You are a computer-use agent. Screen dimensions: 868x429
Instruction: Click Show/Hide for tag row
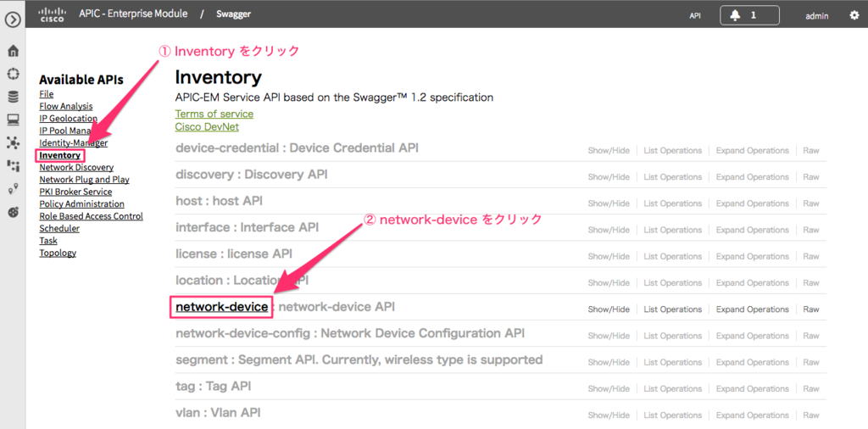coord(609,388)
